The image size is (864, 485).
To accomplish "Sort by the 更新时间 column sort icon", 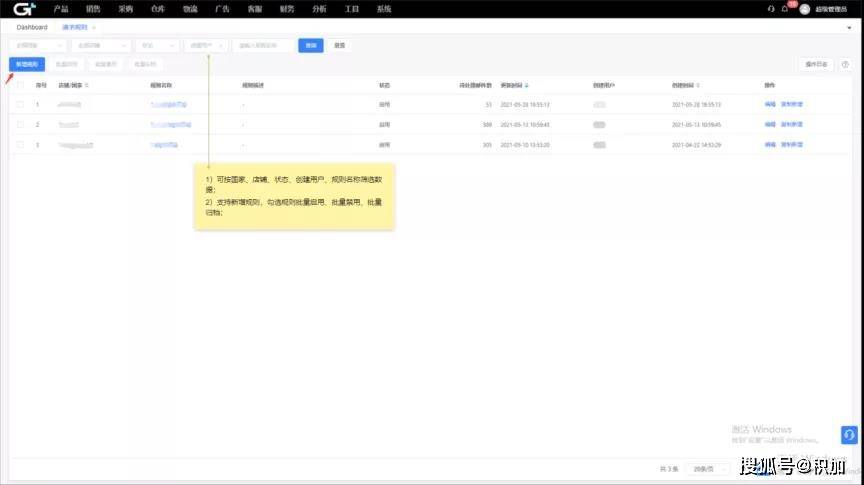I will pyautogui.click(x=527, y=85).
